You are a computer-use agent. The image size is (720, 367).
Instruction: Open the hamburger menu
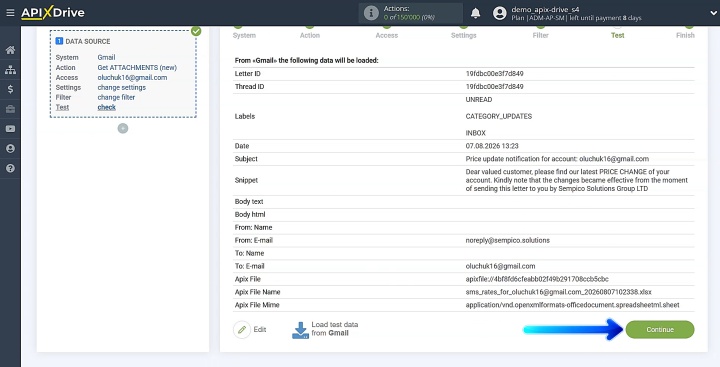(x=10, y=13)
